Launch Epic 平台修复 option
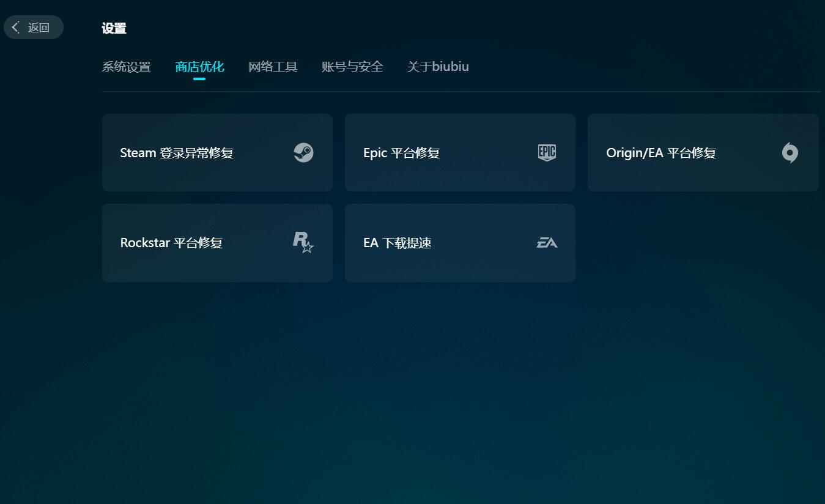 [x=460, y=152]
